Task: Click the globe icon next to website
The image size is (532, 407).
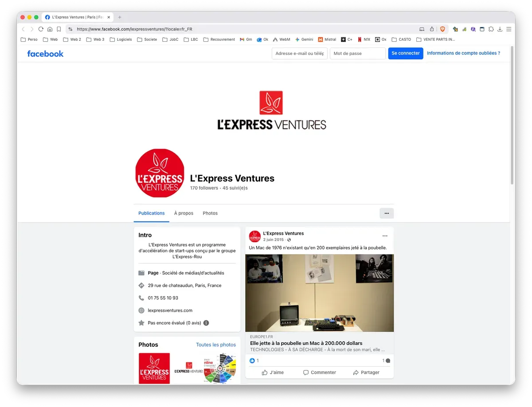Action: [141, 310]
